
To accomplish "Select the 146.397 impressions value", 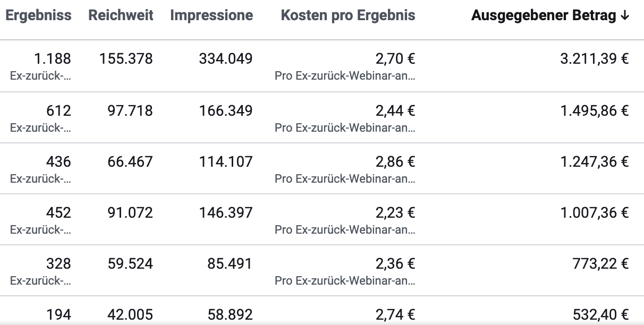I will pos(226,213).
